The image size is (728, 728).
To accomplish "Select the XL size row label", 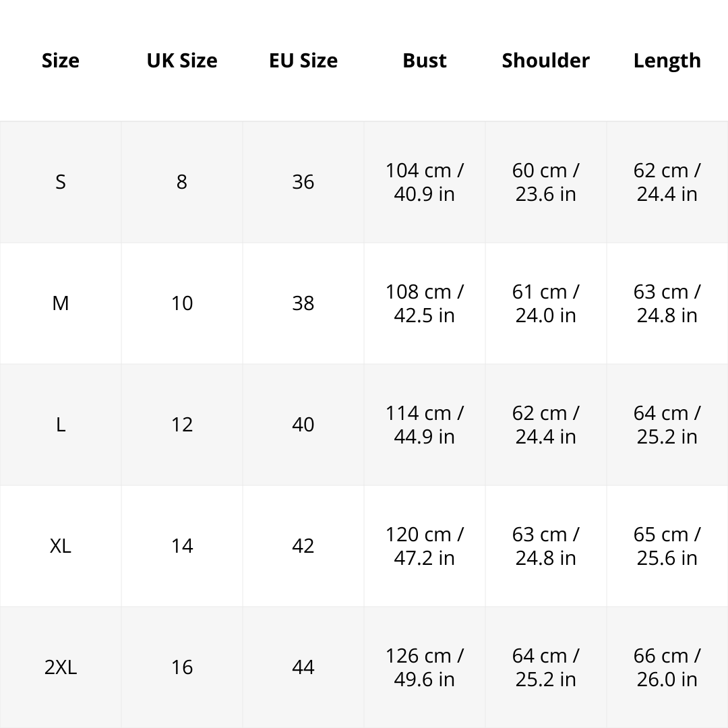I will coord(61,546).
